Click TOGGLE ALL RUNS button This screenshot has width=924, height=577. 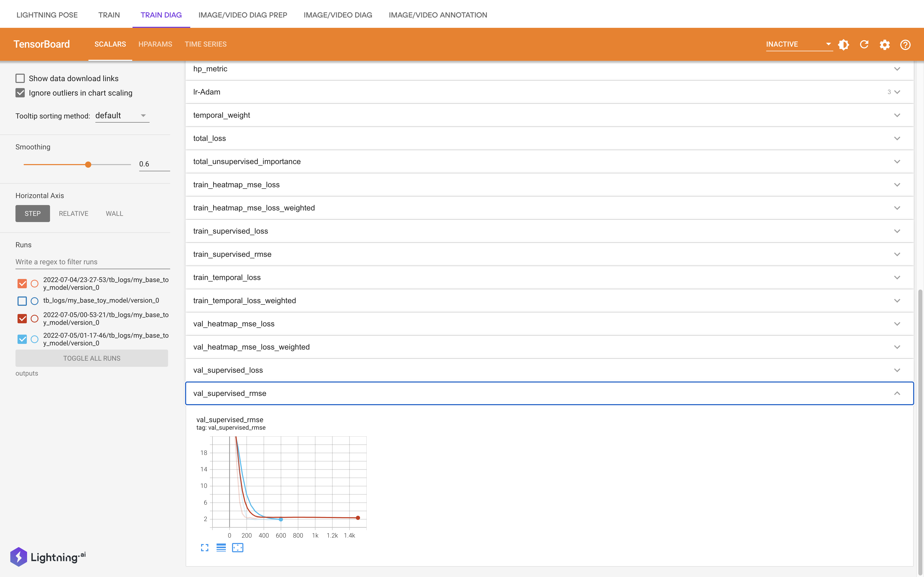pos(92,358)
